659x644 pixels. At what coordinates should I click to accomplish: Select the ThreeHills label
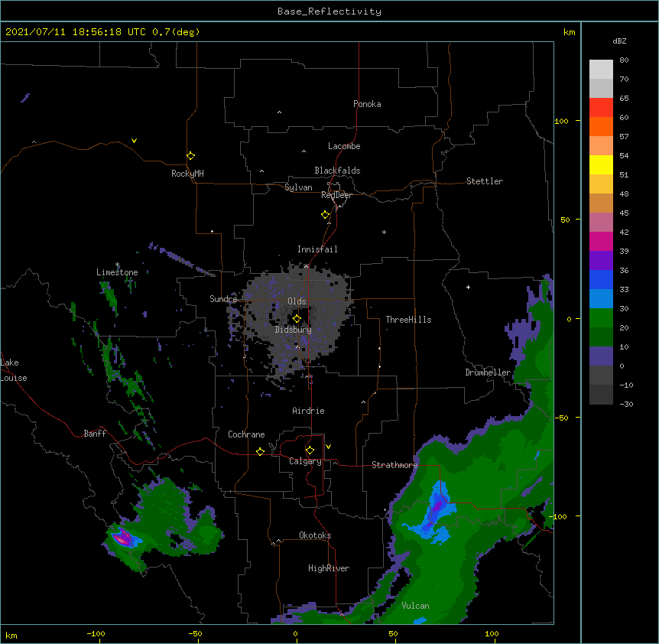[x=408, y=320]
